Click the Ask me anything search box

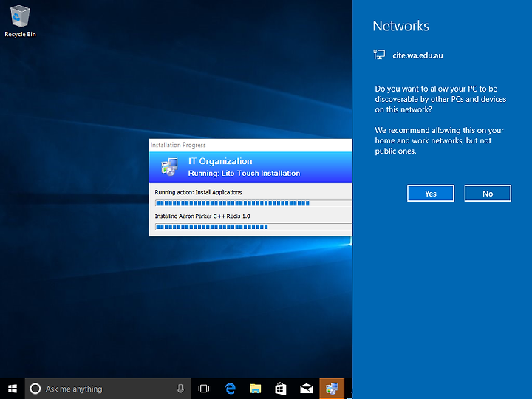(108, 389)
